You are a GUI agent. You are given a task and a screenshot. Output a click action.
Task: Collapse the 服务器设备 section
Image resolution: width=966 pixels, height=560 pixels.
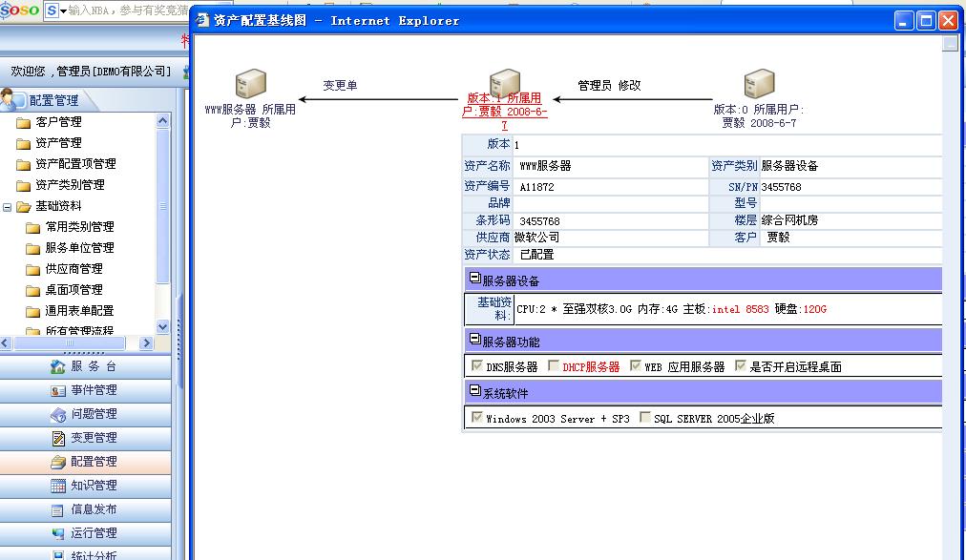(x=475, y=279)
